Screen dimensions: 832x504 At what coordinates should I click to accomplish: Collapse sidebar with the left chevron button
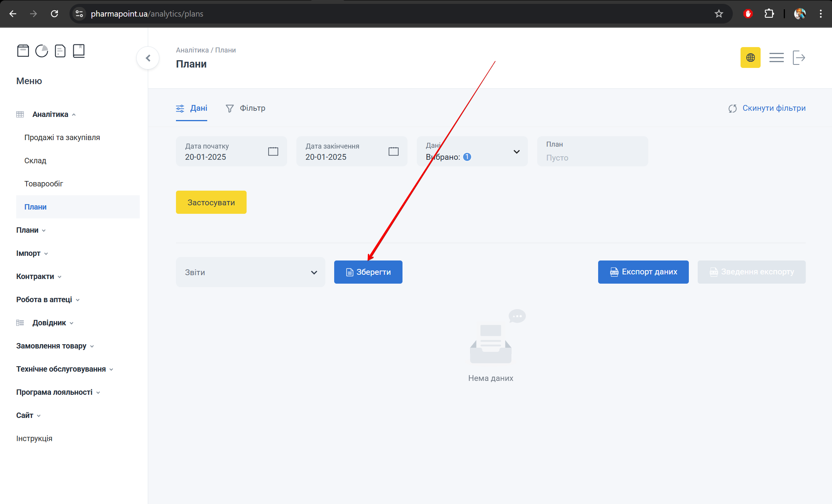[148, 58]
